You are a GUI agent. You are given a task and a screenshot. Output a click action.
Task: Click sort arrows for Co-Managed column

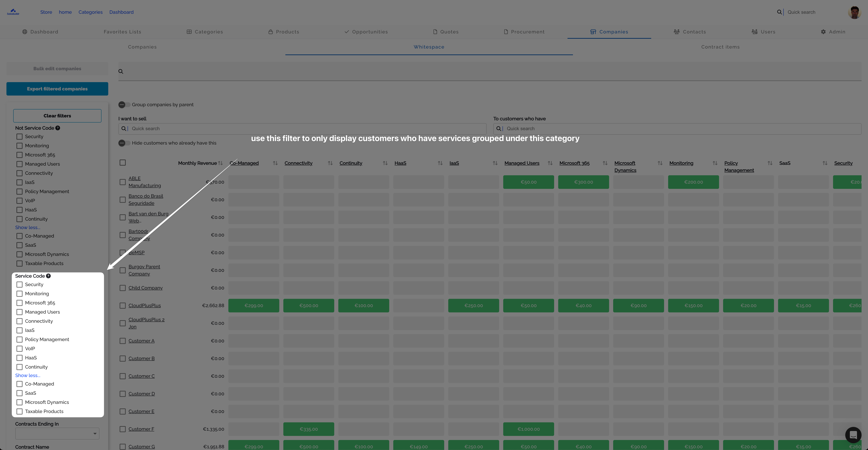tap(275, 163)
